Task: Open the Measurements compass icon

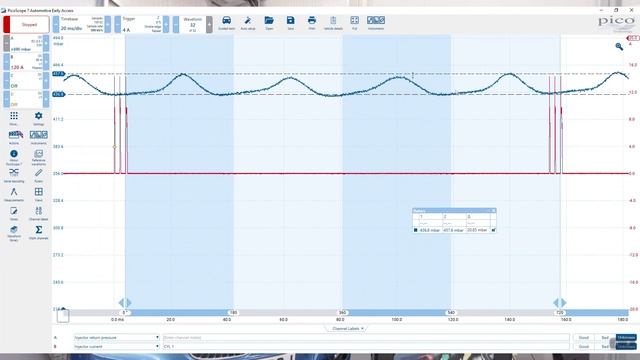Action: [14, 195]
